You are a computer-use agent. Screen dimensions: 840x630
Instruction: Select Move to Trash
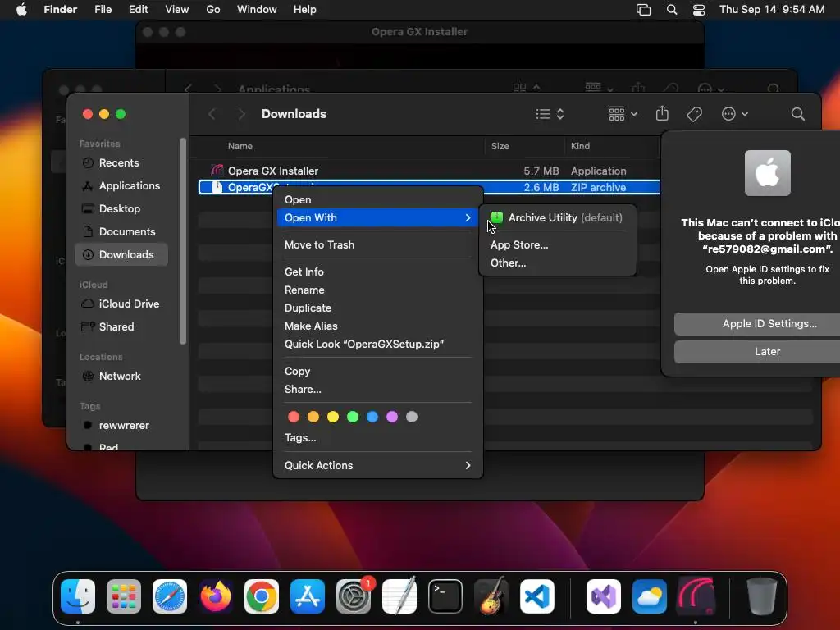coord(378,244)
